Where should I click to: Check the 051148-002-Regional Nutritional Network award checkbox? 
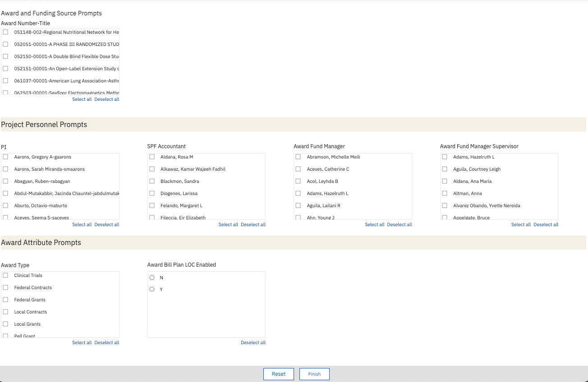coord(5,32)
